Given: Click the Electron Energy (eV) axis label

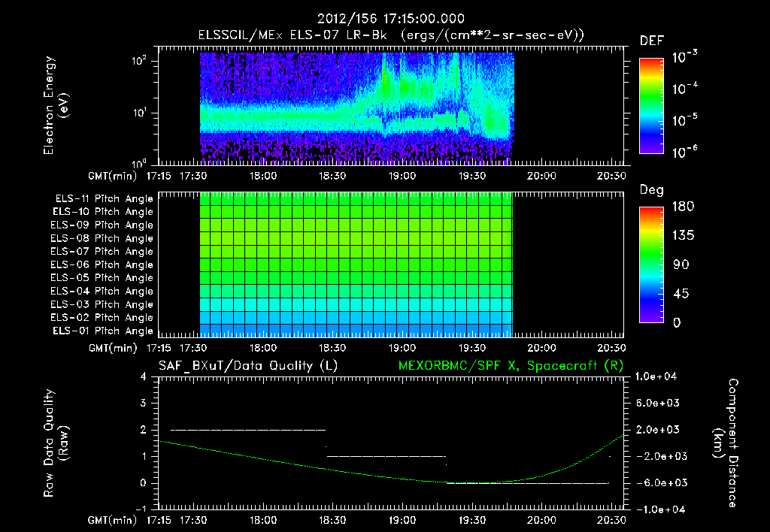Looking at the screenshot, I should pos(56,105).
